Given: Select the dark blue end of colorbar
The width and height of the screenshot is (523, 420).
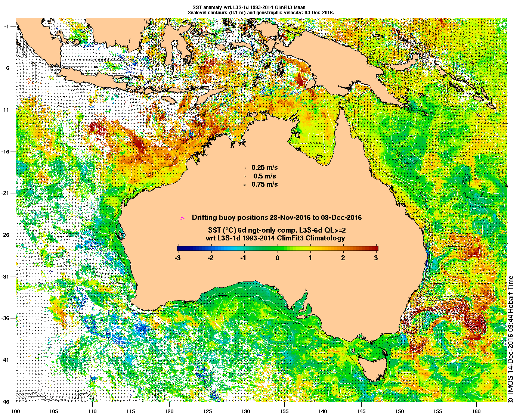Looking at the screenshot, I should tap(179, 248).
